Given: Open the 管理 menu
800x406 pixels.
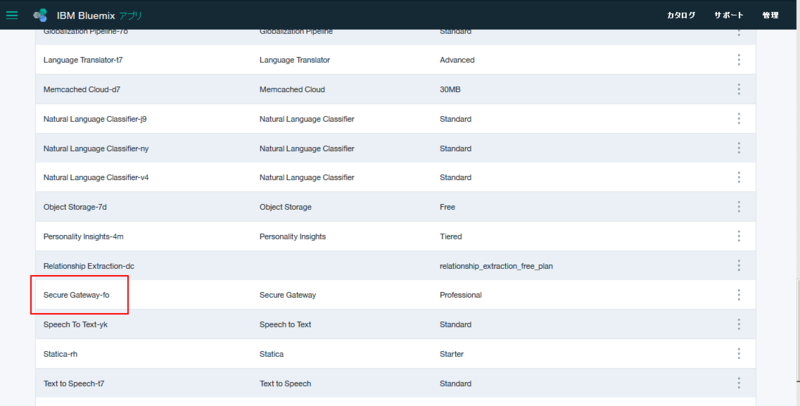Looking at the screenshot, I should 770,15.
